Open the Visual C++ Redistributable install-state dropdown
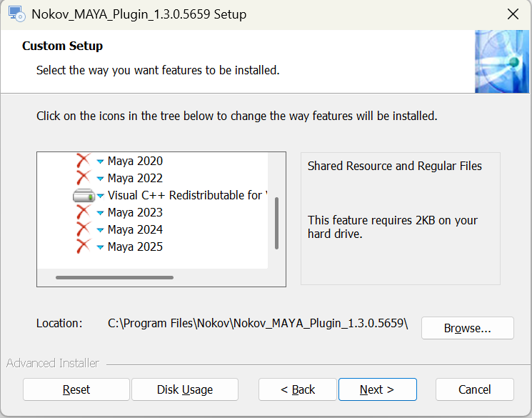Screen dimensions: 532x418 coord(100,196)
